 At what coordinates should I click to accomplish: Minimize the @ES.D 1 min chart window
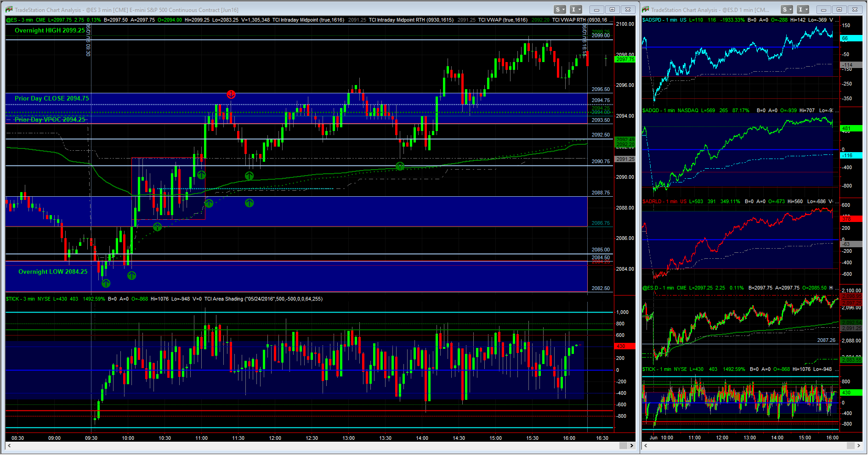[823, 9]
